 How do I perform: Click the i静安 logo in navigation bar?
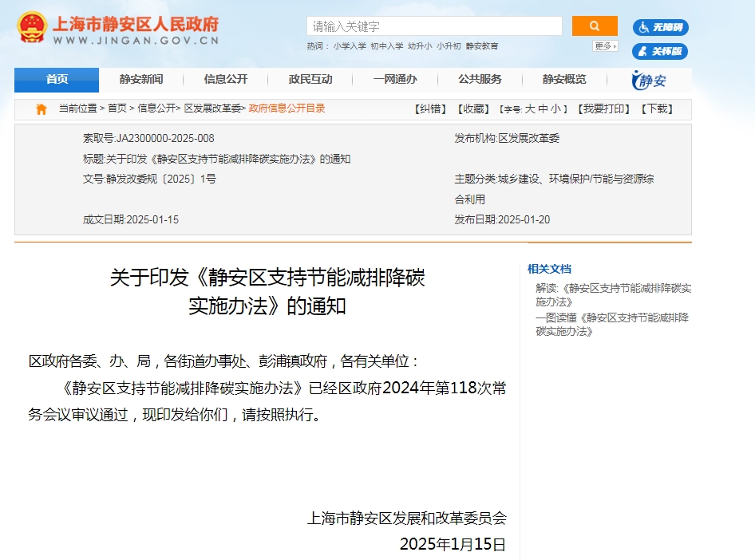click(649, 80)
